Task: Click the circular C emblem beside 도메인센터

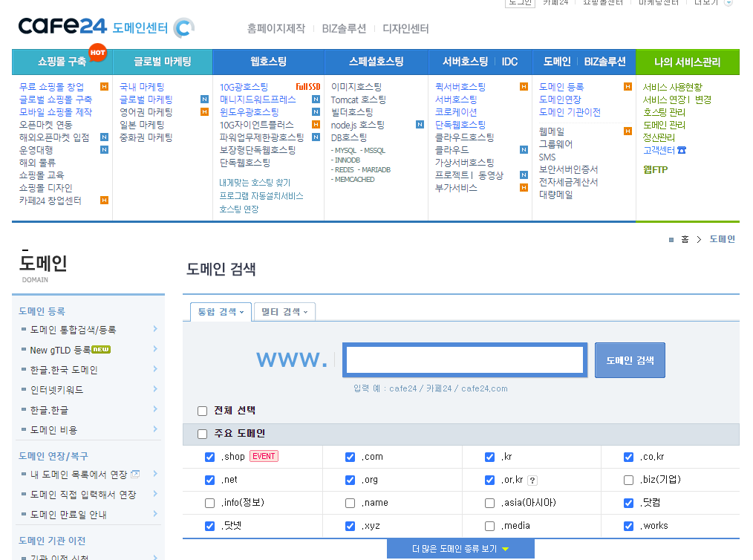Action: pyautogui.click(x=183, y=27)
